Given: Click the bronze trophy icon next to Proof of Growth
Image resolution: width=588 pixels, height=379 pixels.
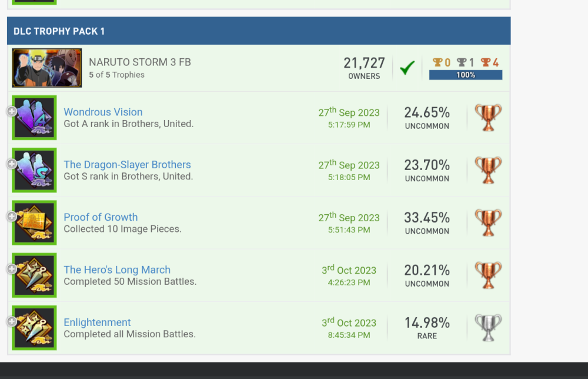Looking at the screenshot, I should (487, 222).
